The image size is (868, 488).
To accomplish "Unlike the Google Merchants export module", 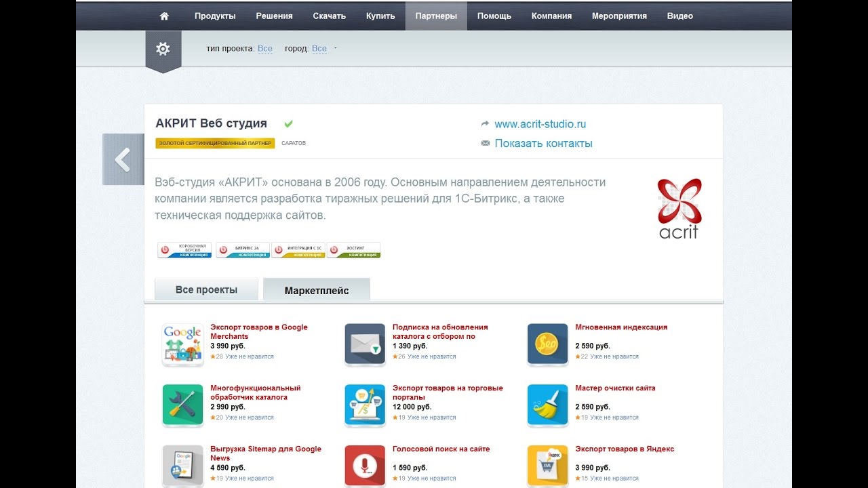I will [x=250, y=357].
